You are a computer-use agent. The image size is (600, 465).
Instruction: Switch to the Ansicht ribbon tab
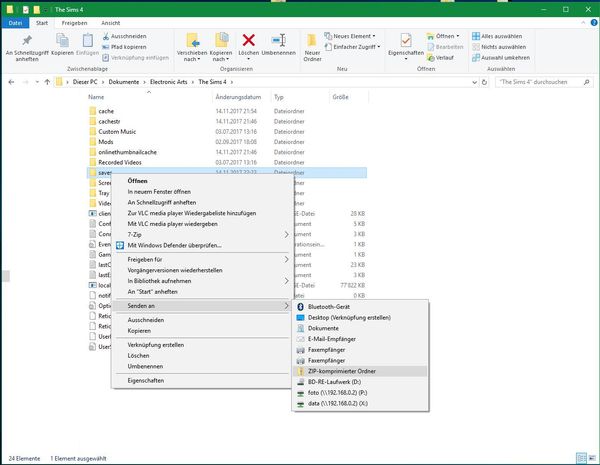pyautogui.click(x=111, y=23)
